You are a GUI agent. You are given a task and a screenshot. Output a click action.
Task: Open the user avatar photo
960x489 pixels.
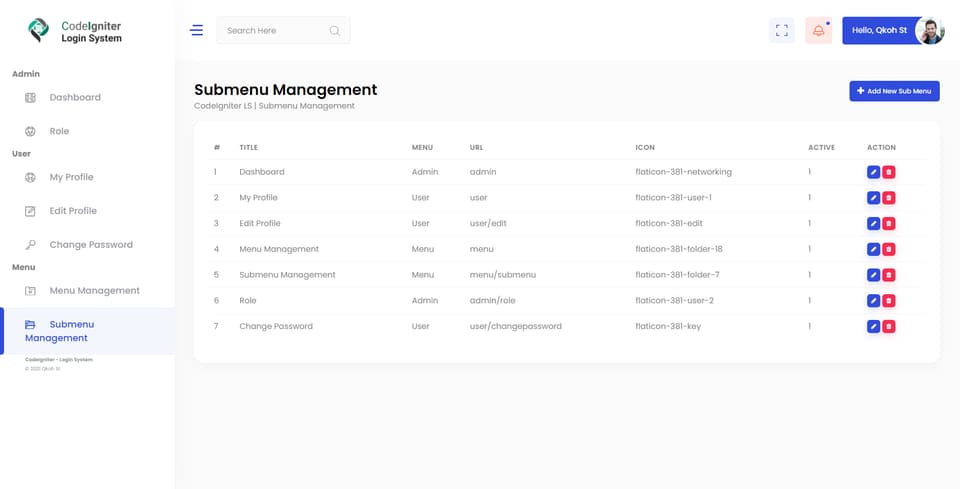[929, 31]
